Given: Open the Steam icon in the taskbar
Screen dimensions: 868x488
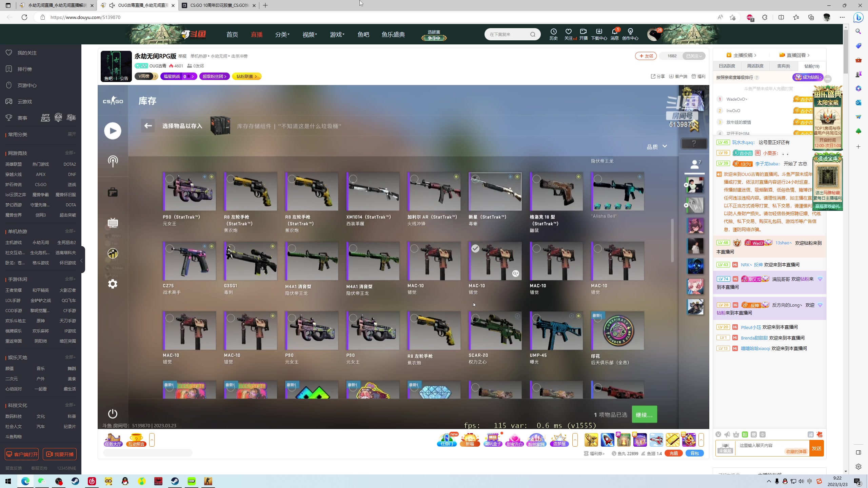Looking at the screenshot, I should [x=75, y=481].
